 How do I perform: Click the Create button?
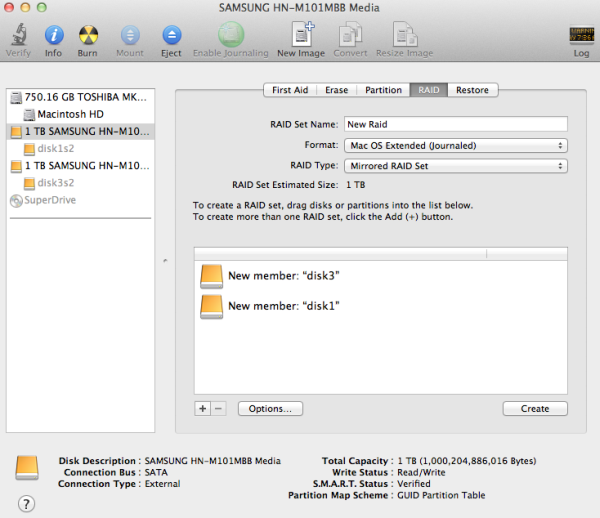(535, 409)
